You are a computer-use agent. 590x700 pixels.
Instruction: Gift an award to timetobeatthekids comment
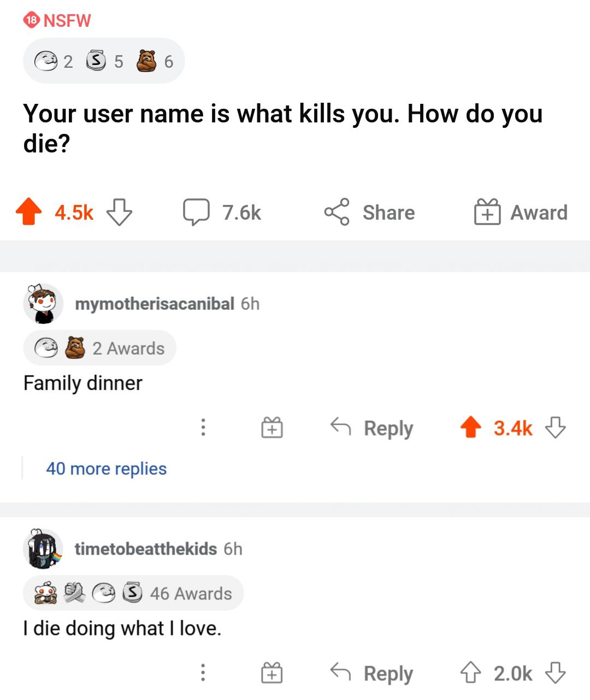pos(272,673)
